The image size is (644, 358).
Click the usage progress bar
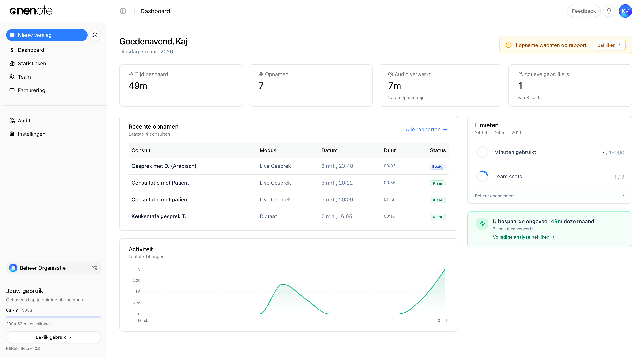tap(53, 317)
